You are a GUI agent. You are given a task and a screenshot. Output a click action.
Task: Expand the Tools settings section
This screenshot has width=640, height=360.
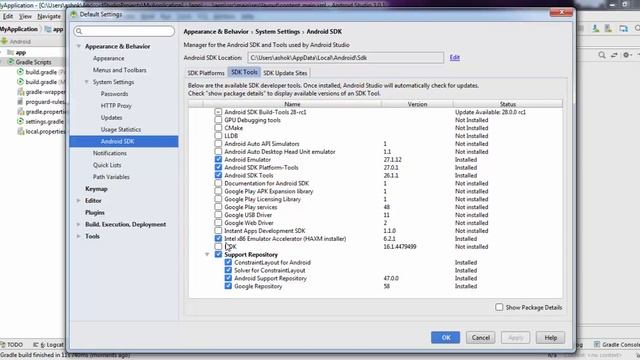(78, 236)
